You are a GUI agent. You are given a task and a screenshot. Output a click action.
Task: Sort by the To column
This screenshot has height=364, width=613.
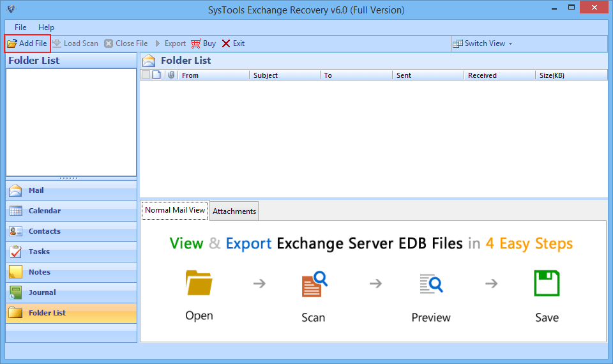click(x=356, y=75)
